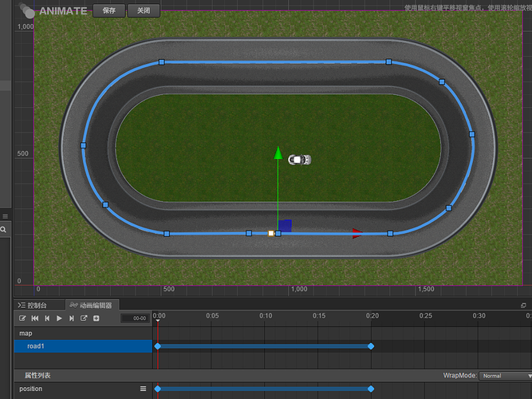
Task: Select road1 keyframe at 0:00
Action: pyautogui.click(x=157, y=346)
